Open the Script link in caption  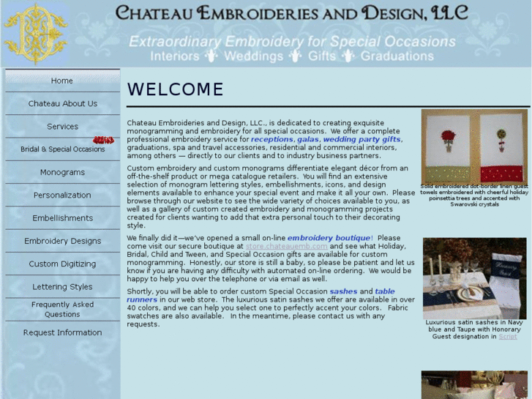tap(508, 336)
